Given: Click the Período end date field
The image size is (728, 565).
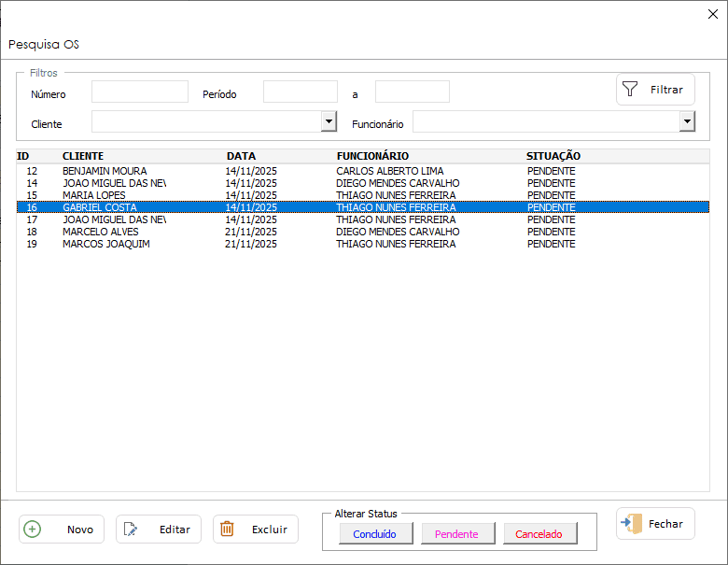Looking at the screenshot, I should coord(412,92).
